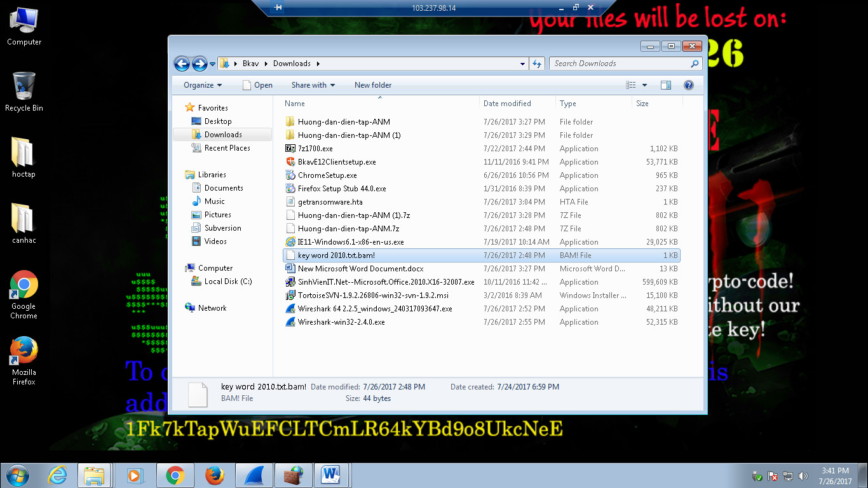Open Windows Media Player from taskbar
Viewport: 868px width, 488px height.
click(134, 475)
